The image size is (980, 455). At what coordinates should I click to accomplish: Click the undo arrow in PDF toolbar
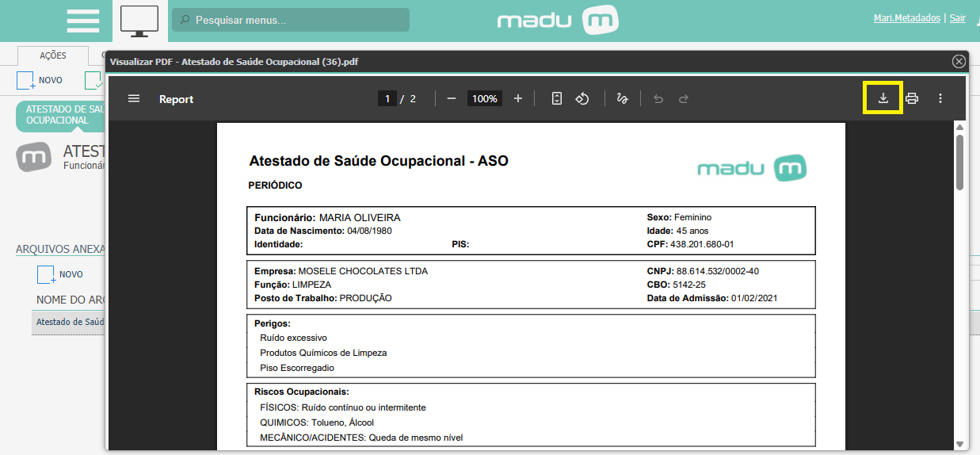coord(658,99)
